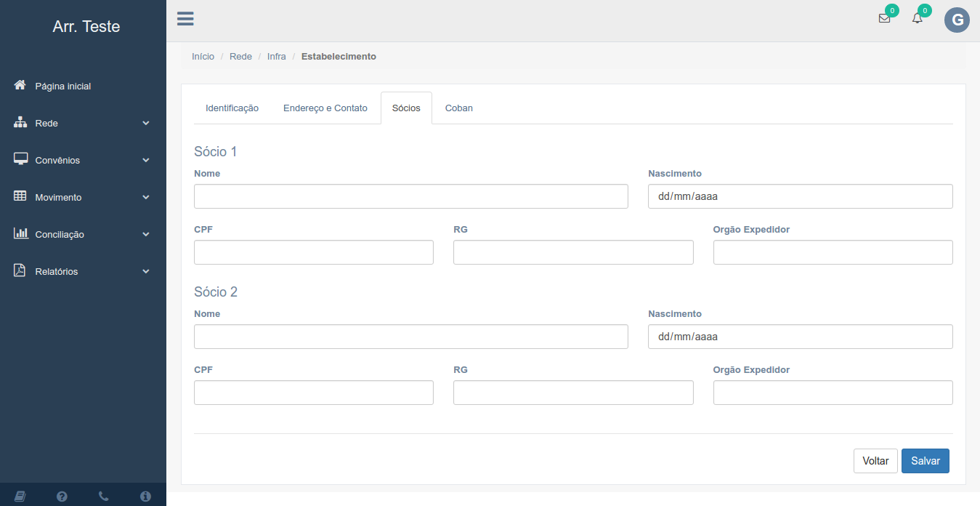Switch to the Identificação tab
Viewport: 980px width, 506px height.
[232, 108]
